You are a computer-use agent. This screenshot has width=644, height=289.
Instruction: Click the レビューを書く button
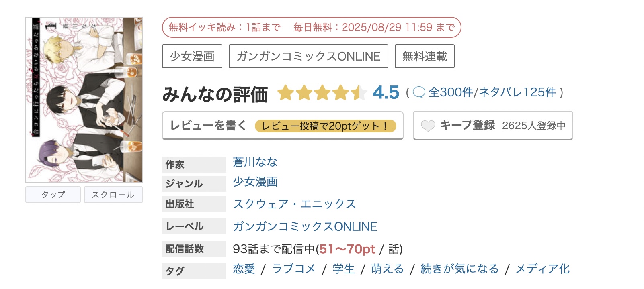207,125
